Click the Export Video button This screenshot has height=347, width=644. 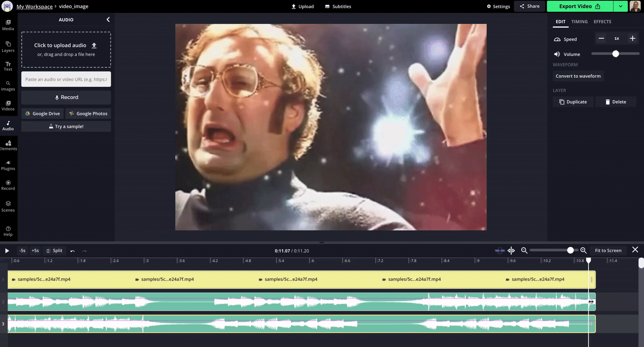click(x=580, y=6)
